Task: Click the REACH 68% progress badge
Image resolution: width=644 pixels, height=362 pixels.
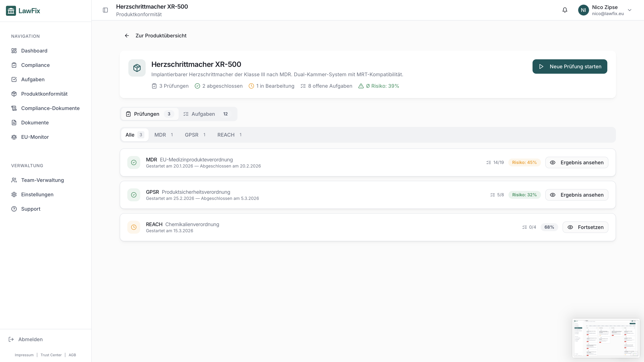Action: tap(549, 227)
